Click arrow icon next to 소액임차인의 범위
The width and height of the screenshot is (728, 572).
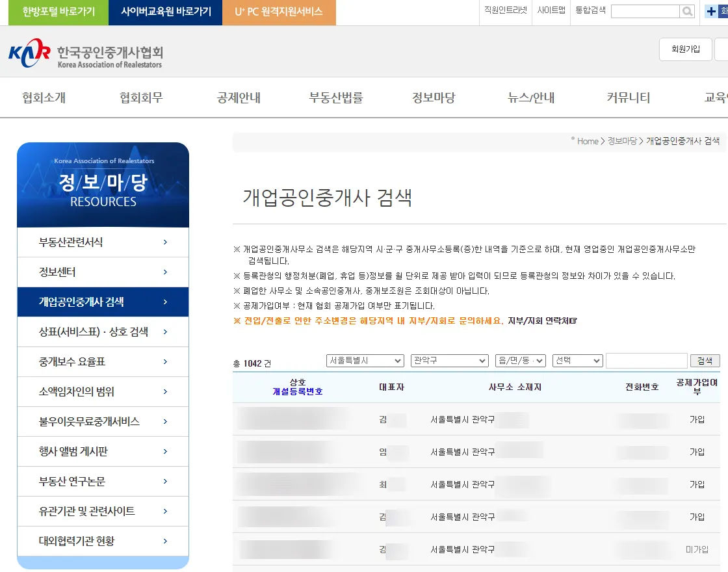pyautogui.click(x=165, y=391)
